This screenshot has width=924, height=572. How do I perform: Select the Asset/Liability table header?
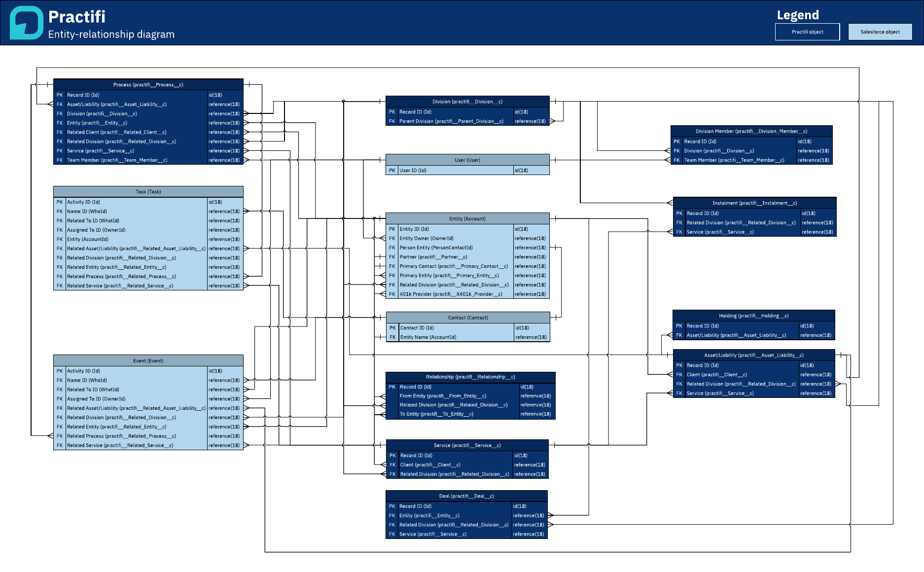pos(754,355)
